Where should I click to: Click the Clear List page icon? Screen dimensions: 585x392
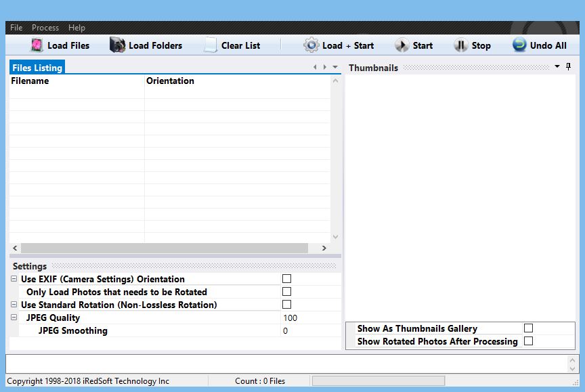(211, 45)
